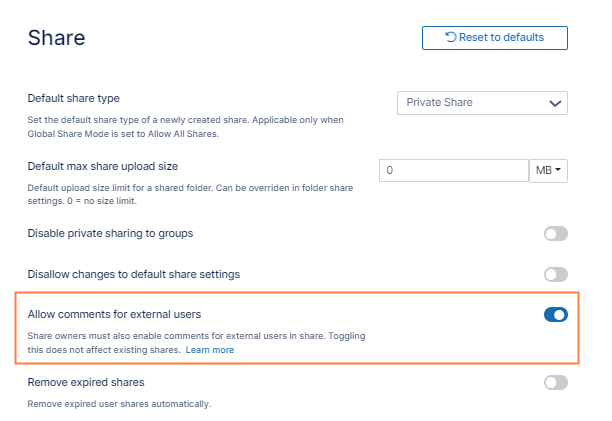The image size is (612, 421).
Task: Expand the MB size unit dropdown
Action: [x=548, y=171]
